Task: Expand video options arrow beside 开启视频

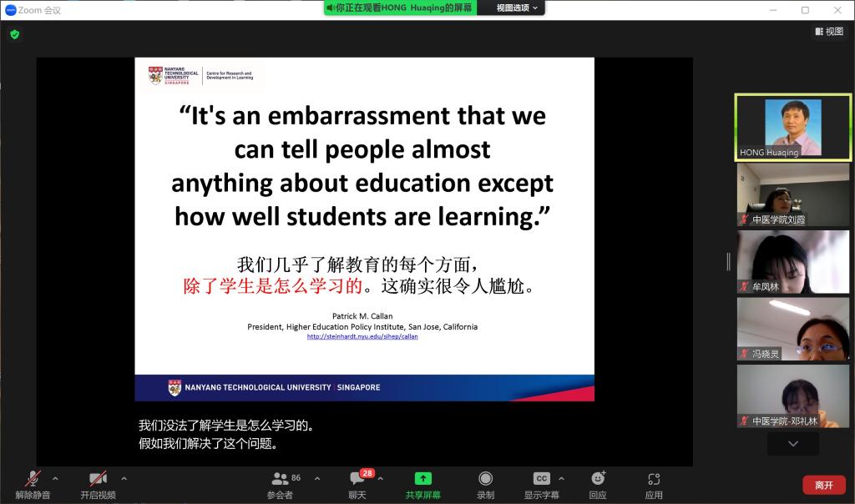Action: (124, 478)
